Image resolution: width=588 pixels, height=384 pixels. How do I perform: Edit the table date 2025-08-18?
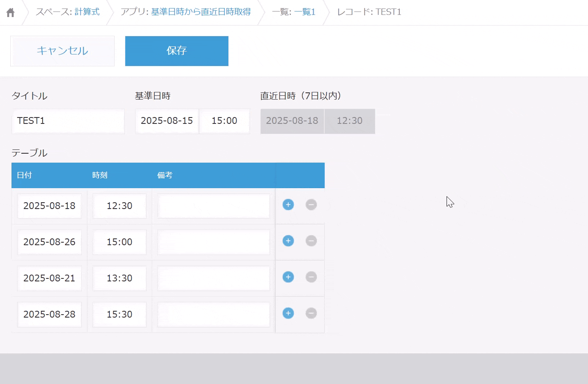pos(49,206)
